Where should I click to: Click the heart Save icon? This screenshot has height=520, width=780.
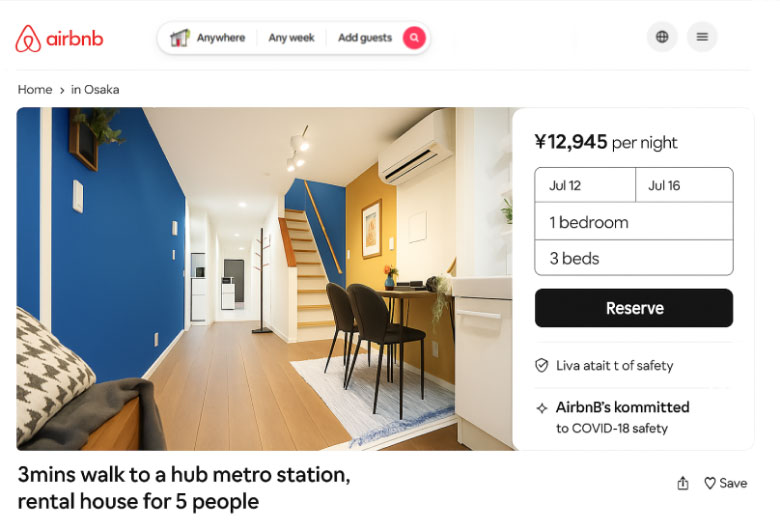click(x=710, y=483)
